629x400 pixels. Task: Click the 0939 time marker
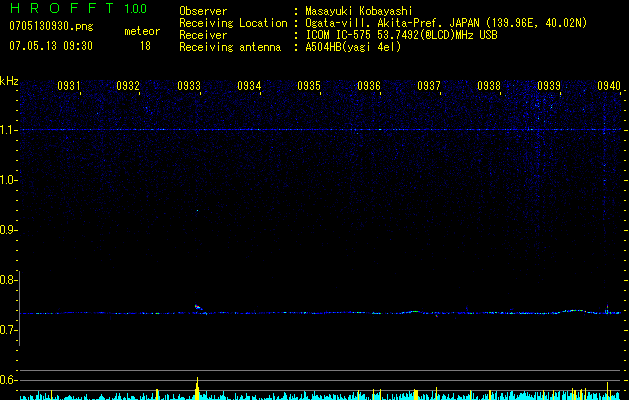[x=549, y=85]
